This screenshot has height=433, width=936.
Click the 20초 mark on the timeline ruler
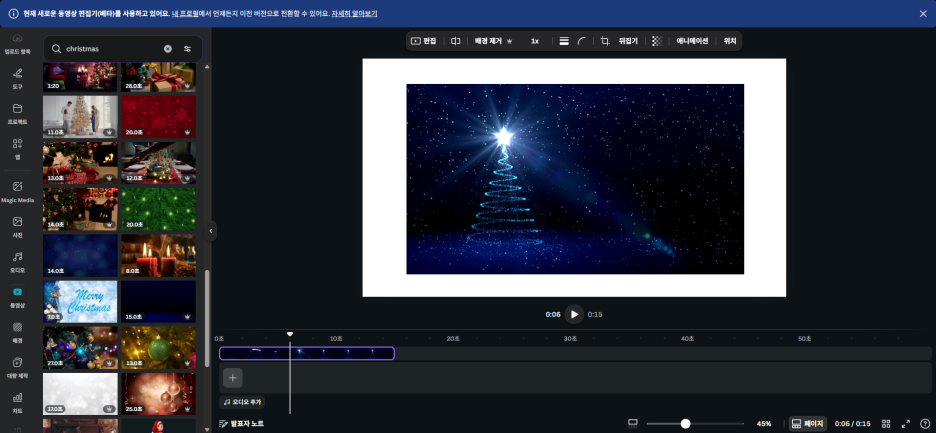point(453,339)
